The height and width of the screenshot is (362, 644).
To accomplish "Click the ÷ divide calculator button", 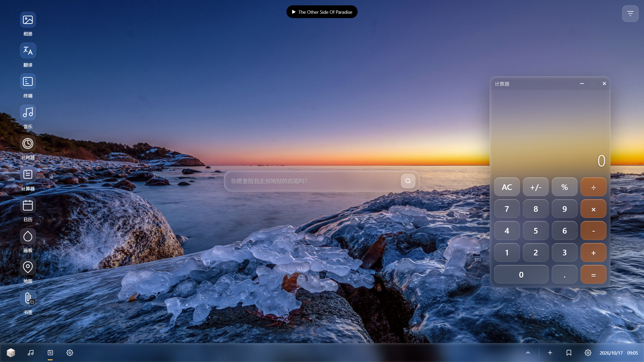I will (593, 187).
